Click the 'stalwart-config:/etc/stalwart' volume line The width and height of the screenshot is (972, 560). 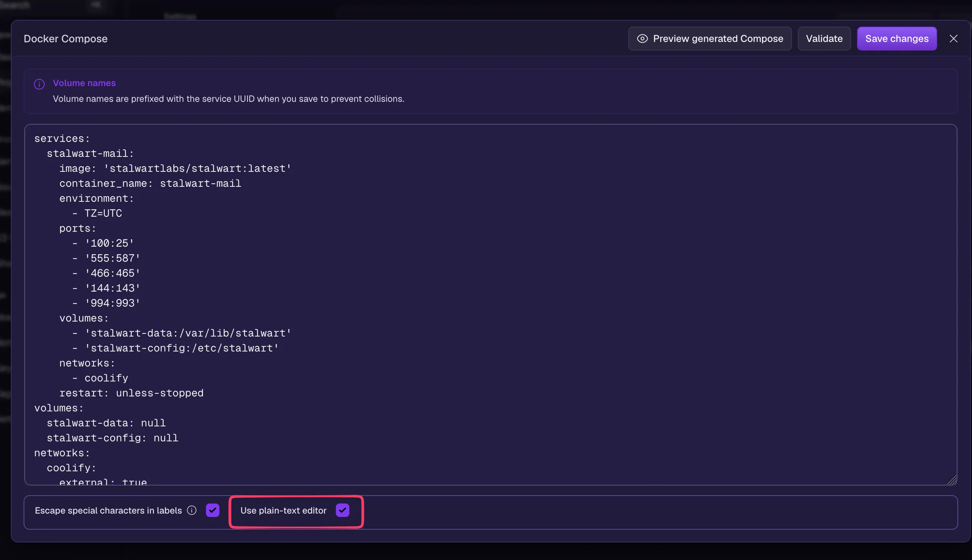tap(175, 349)
